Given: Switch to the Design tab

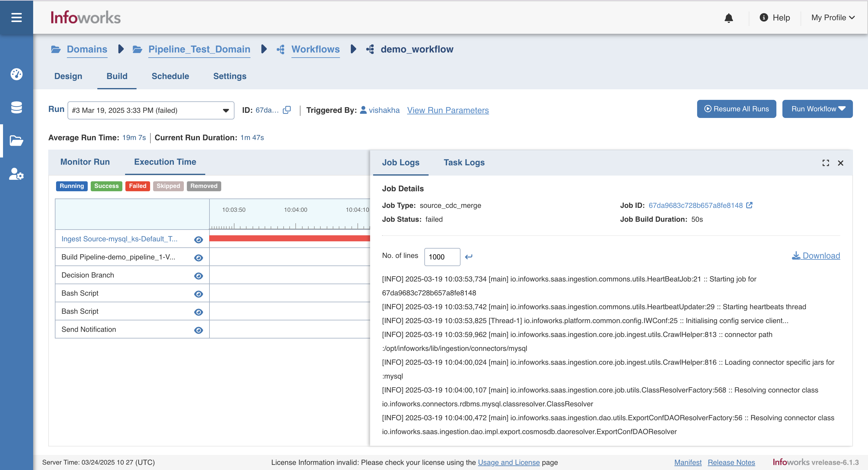Looking at the screenshot, I should [x=68, y=76].
